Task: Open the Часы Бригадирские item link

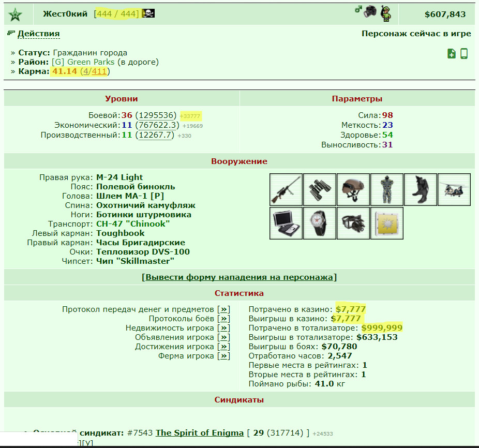Action: (141, 243)
